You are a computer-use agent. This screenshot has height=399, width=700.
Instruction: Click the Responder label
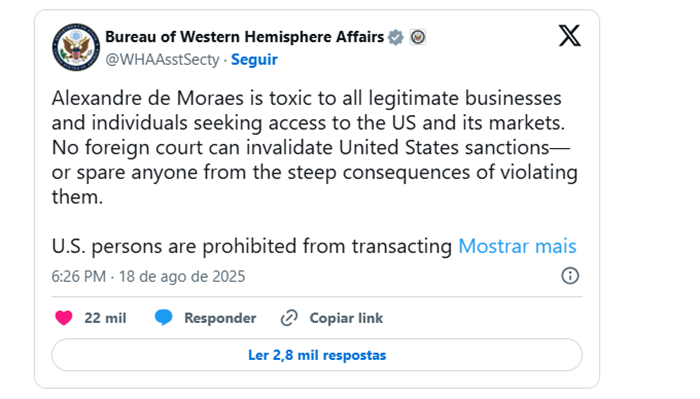pyautogui.click(x=220, y=318)
